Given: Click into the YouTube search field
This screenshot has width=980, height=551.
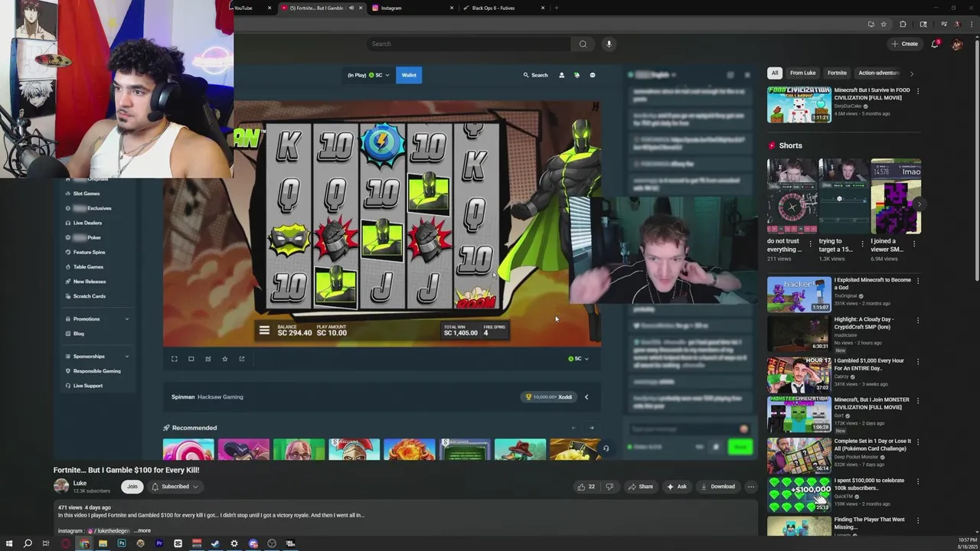Looking at the screenshot, I should click(469, 44).
